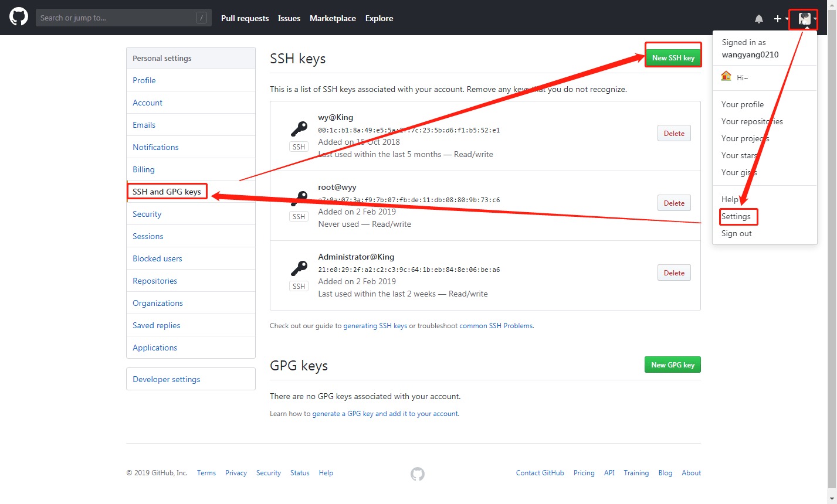This screenshot has width=837, height=504.
Task: Delete the Administrator@King SSH key
Action: 674,273
